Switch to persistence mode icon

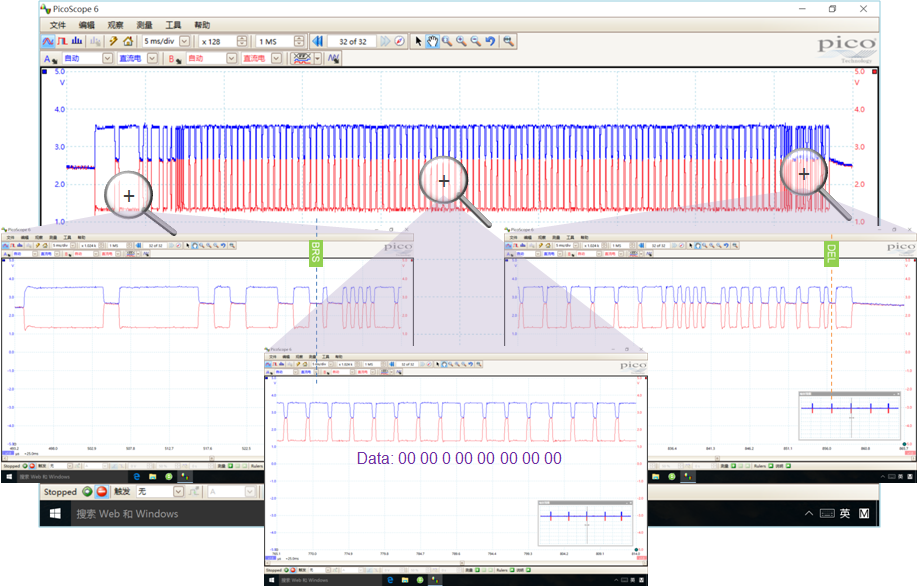point(62,42)
